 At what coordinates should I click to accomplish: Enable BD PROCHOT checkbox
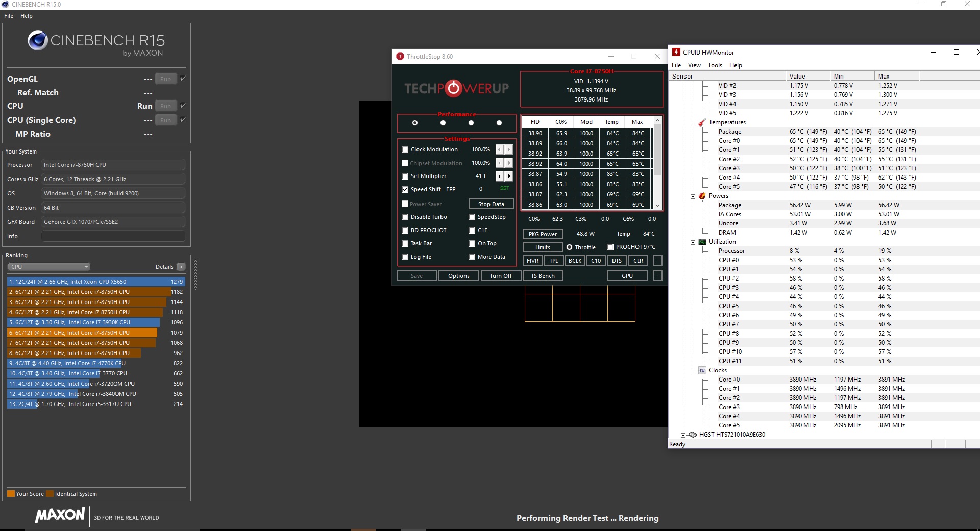[x=405, y=231]
